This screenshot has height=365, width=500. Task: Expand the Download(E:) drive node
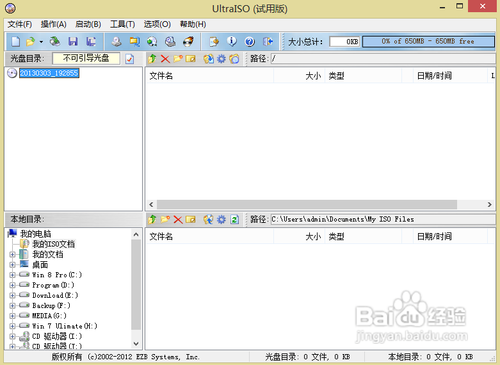pos(12,296)
